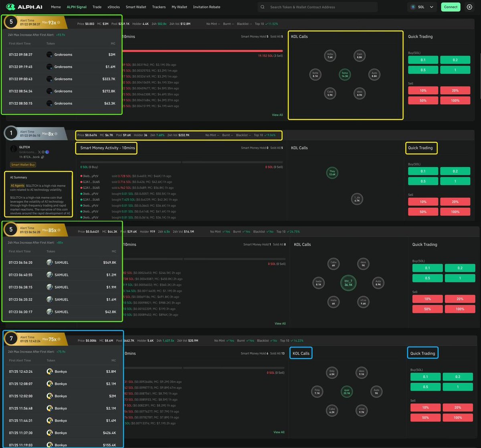The height and width of the screenshot is (448, 481).
Task: Select the n1ne 9.6K KOL bubble
Action: 363,302
